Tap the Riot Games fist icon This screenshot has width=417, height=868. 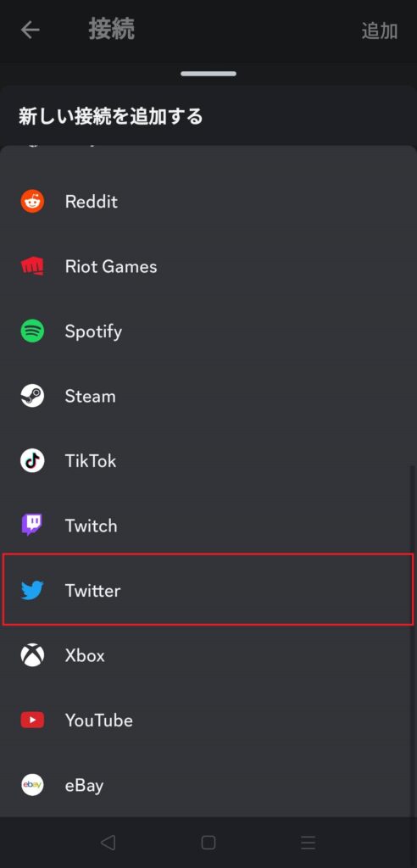click(32, 266)
